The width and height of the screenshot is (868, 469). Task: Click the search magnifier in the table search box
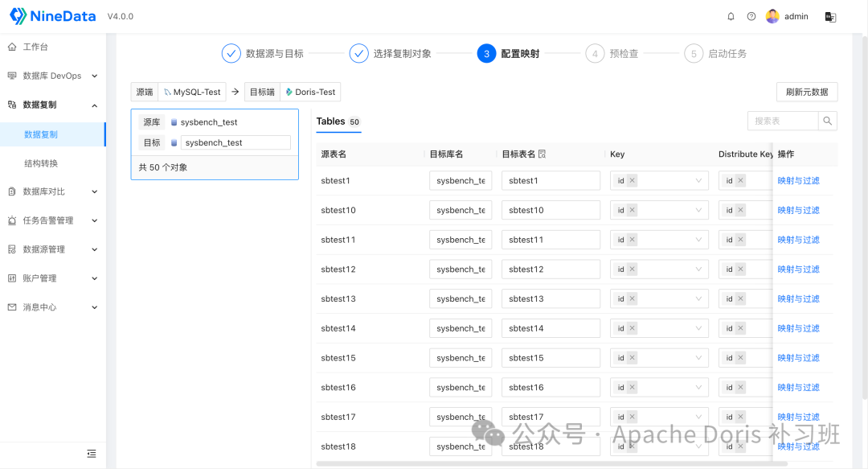[x=828, y=120]
